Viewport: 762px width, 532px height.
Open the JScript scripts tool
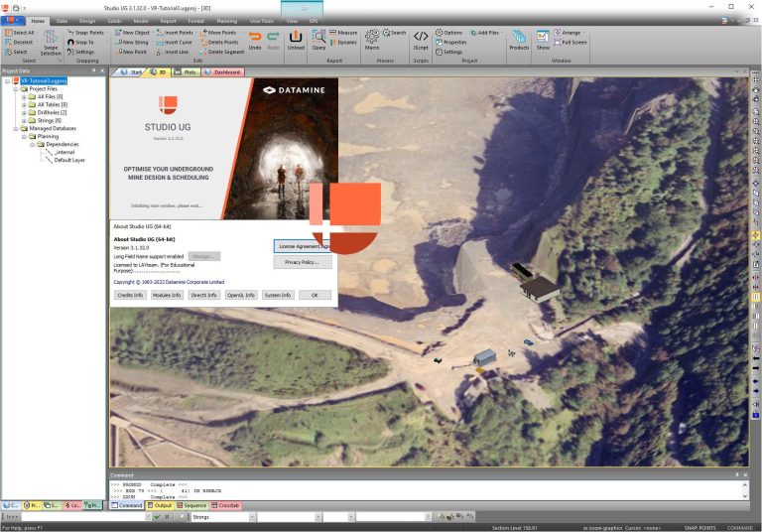click(x=421, y=41)
